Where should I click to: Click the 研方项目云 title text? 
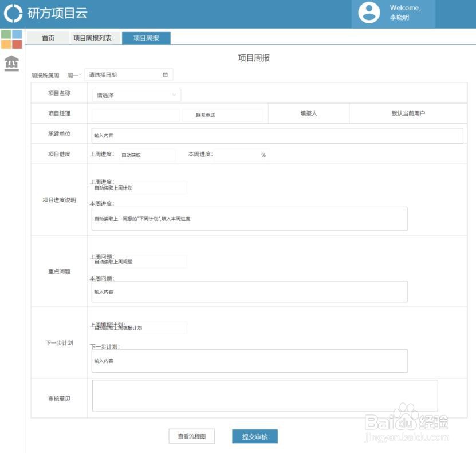[57, 13]
